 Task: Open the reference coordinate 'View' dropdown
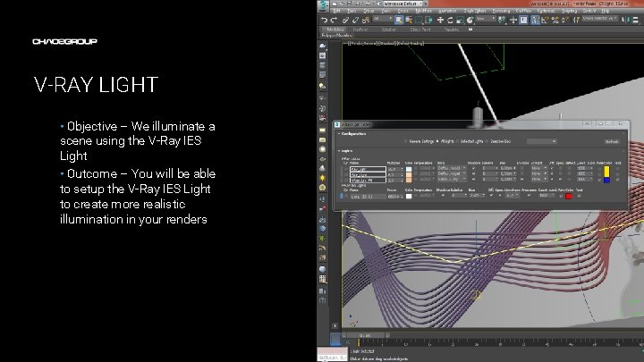pyautogui.click(x=485, y=20)
